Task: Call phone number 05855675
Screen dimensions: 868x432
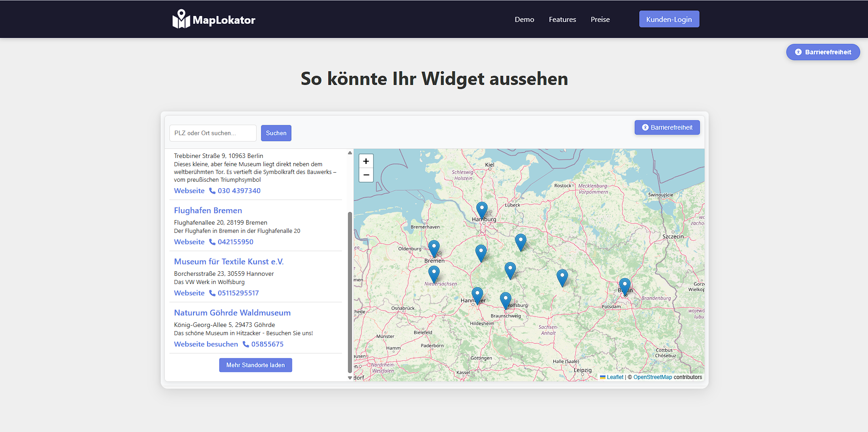Action: 263,344
